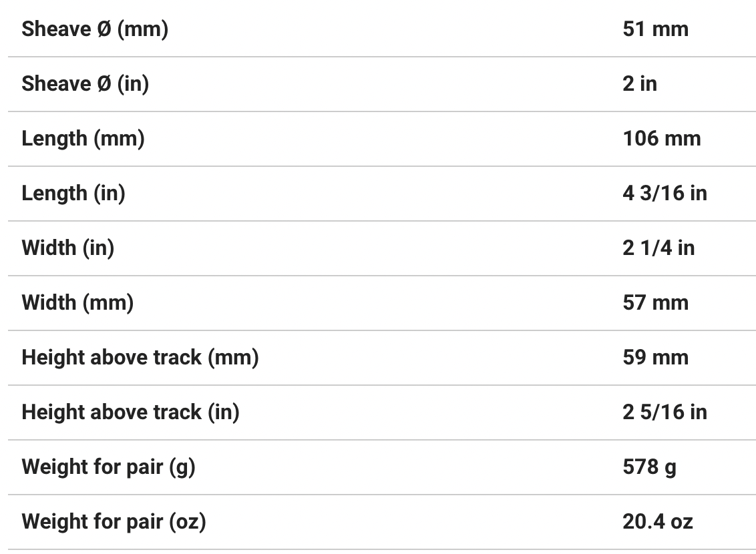Click the "Length (mm)" row label
Image resolution: width=756 pixels, height=554 pixels.
[x=83, y=139]
